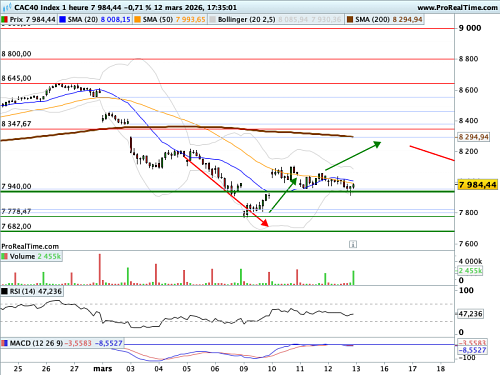Click the 03 date label on time axis
Image resolution: width=500 pixels, height=375 pixels.
(x=130, y=369)
